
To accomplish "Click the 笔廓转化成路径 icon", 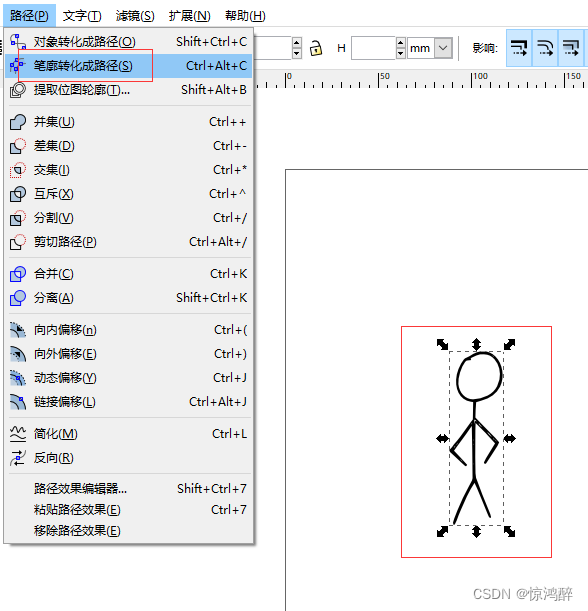I will tap(17, 65).
